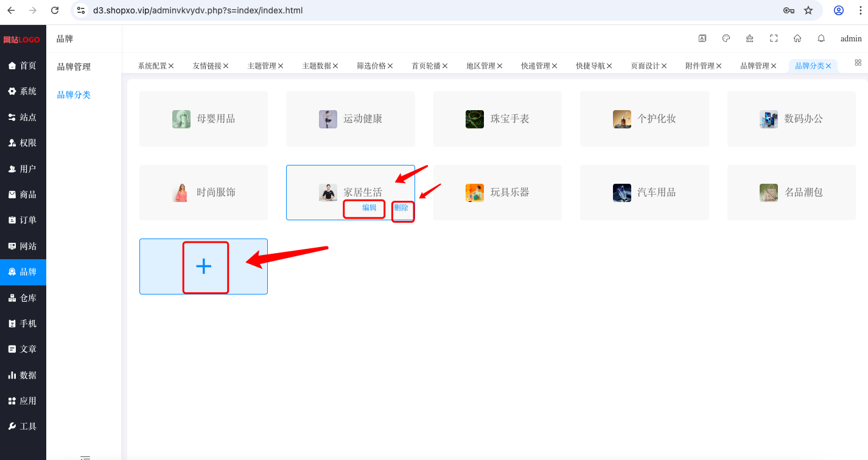
Task: Open 商品 in the left sidebar
Action: coord(23,195)
